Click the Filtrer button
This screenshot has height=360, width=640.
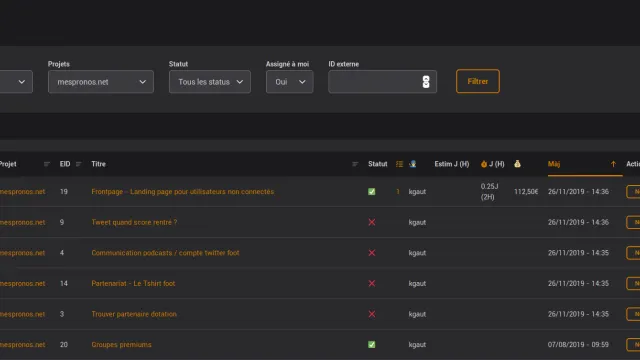point(478,81)
